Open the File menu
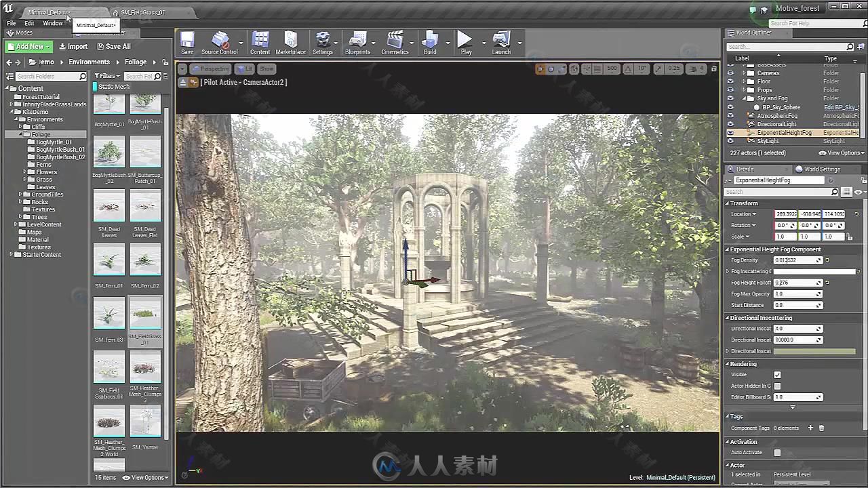Image resolution: width=868 pixels, height=488 pixels. (x=12, y=23)
